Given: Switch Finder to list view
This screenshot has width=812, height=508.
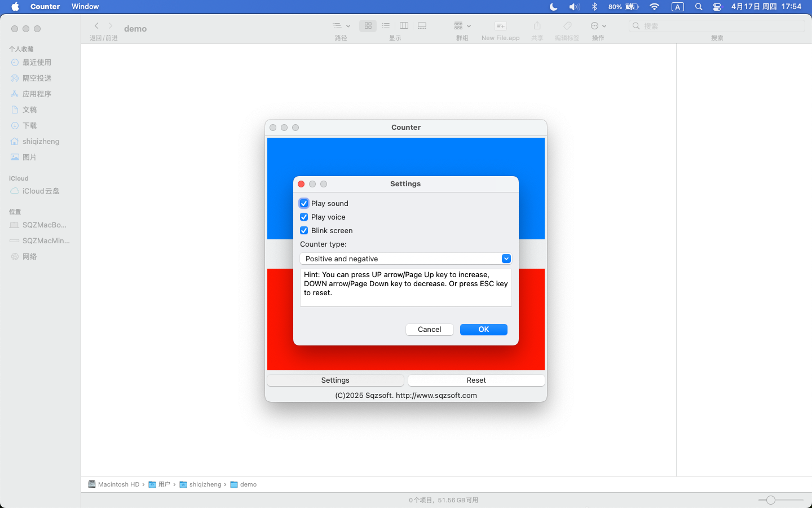Looking at the screenshot, I should tap(386, 26).
